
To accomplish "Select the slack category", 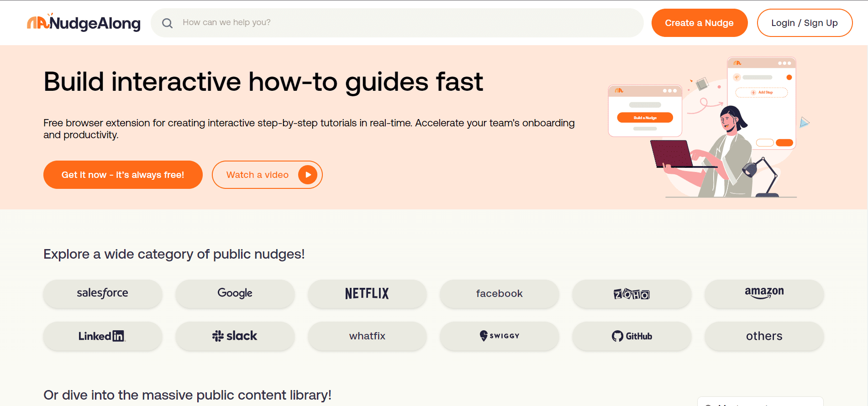I will 235,336.
